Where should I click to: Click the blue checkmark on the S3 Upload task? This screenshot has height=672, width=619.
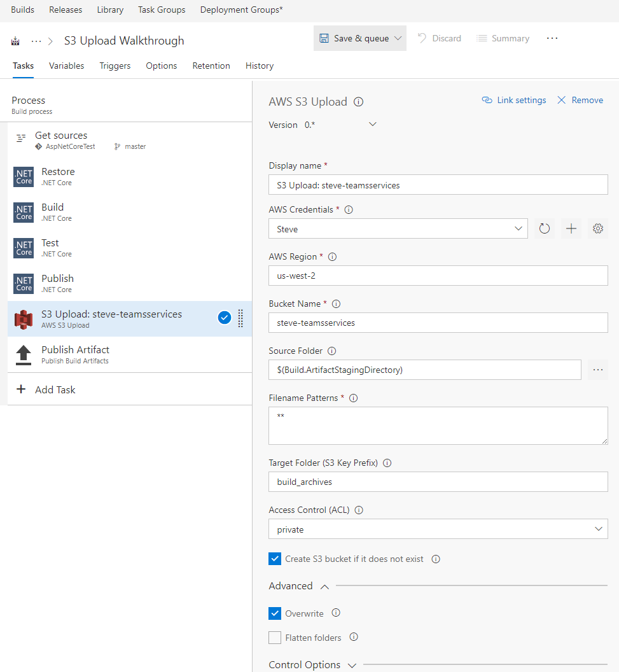225,318
